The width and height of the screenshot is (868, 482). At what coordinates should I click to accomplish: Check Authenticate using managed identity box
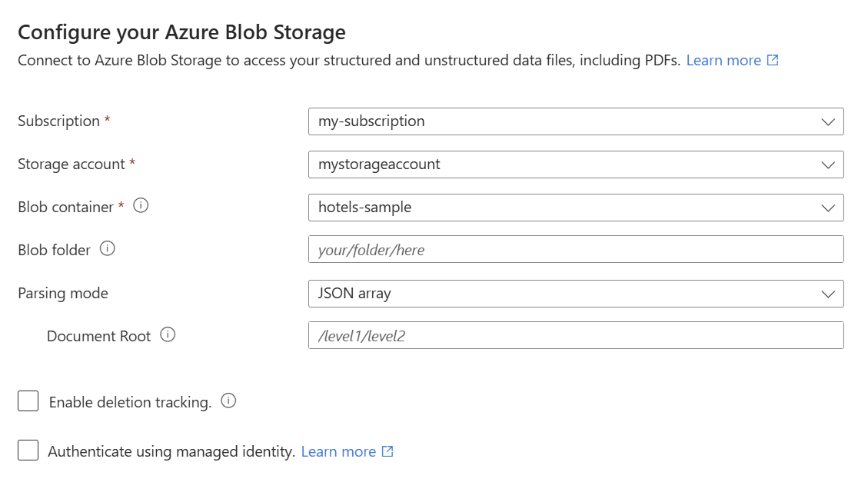click(28, 450)
